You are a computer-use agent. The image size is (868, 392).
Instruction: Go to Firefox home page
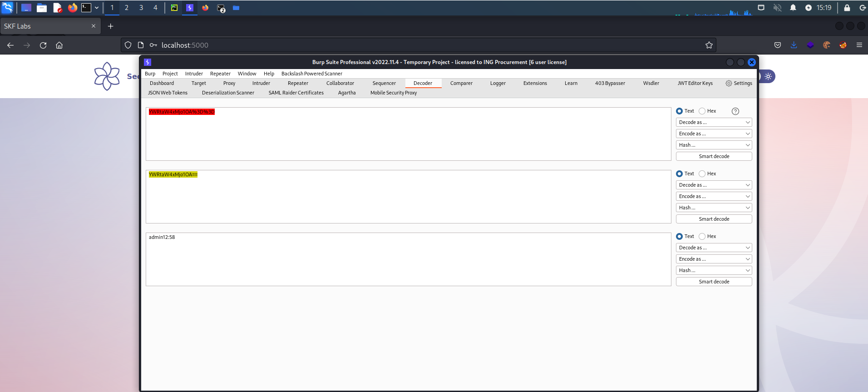59,45
